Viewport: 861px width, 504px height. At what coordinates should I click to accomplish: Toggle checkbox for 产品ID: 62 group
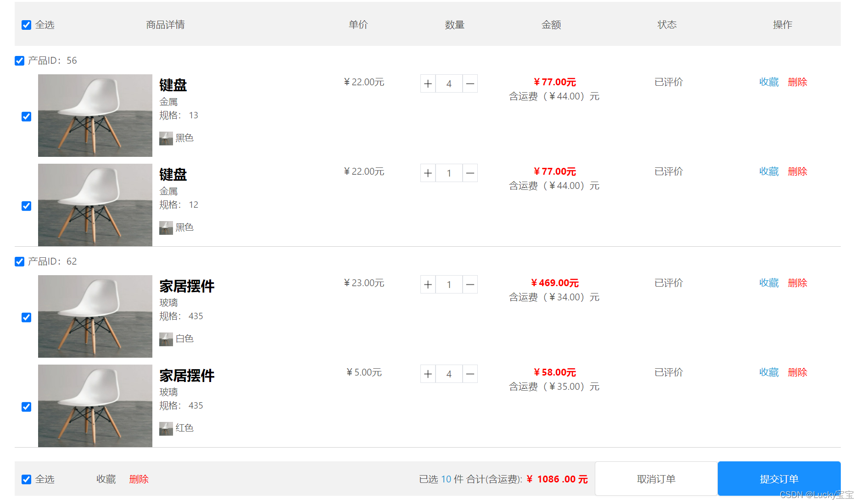click(19, 261)
